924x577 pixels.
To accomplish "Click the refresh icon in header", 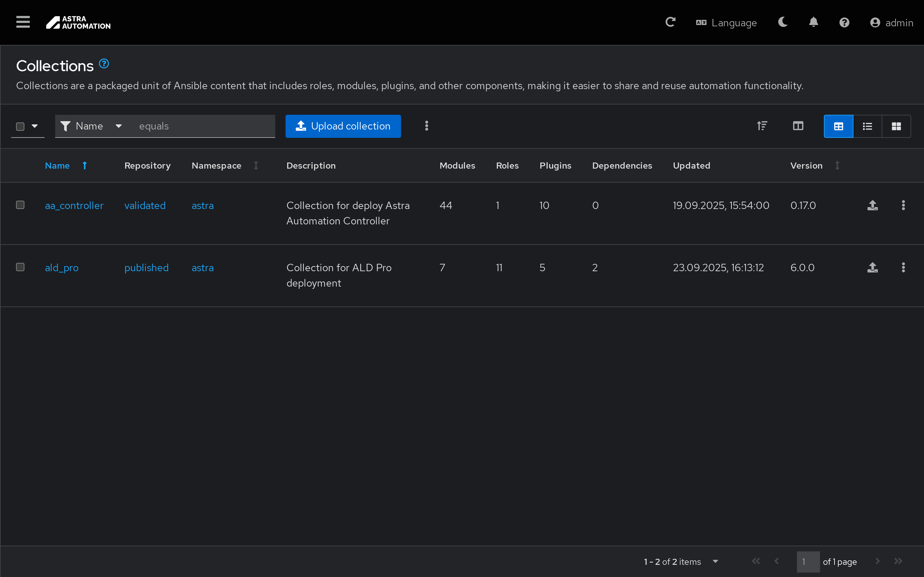I will click(670, 22).
